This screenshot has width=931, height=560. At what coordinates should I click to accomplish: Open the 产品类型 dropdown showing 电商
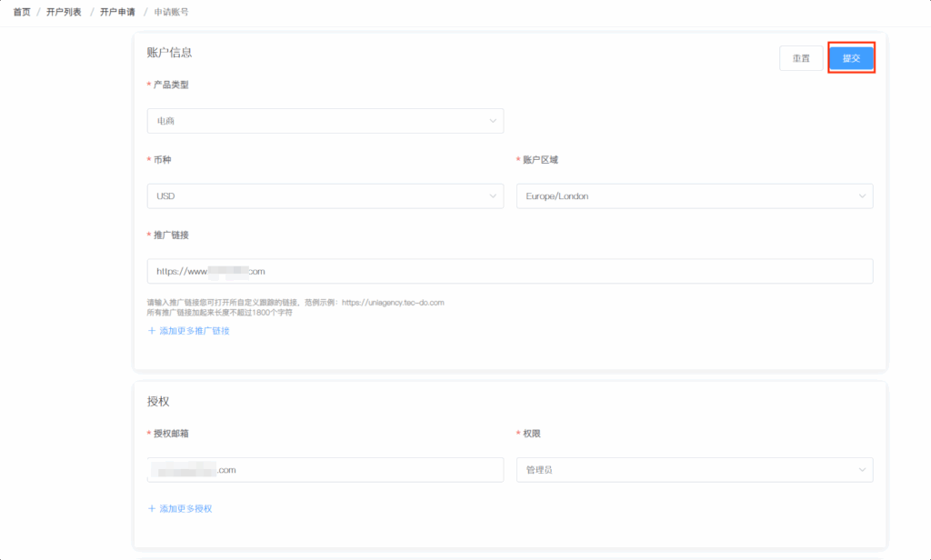(325, 121)
